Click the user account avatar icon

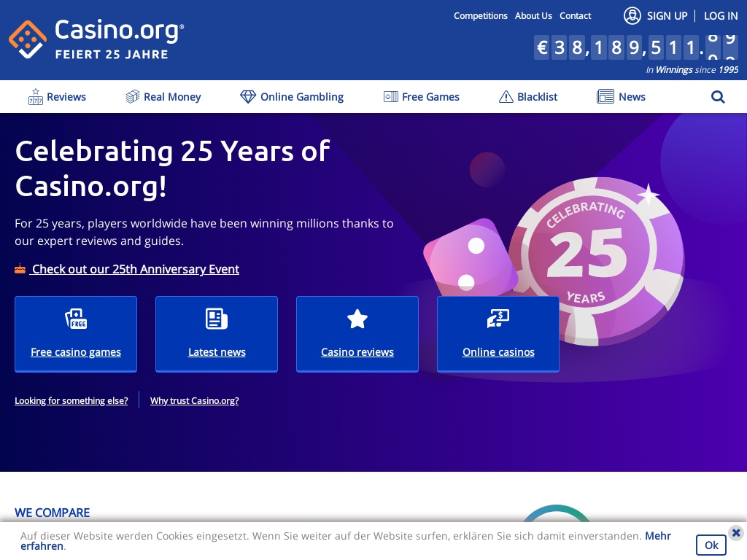coord(632,16)
